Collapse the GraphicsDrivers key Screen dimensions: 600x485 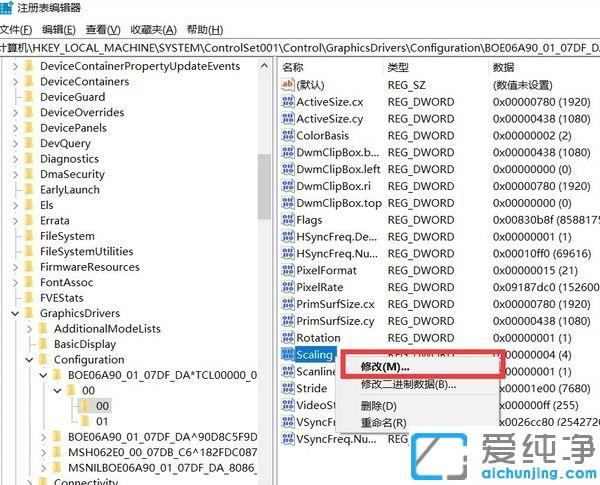(x=15, y=314)
